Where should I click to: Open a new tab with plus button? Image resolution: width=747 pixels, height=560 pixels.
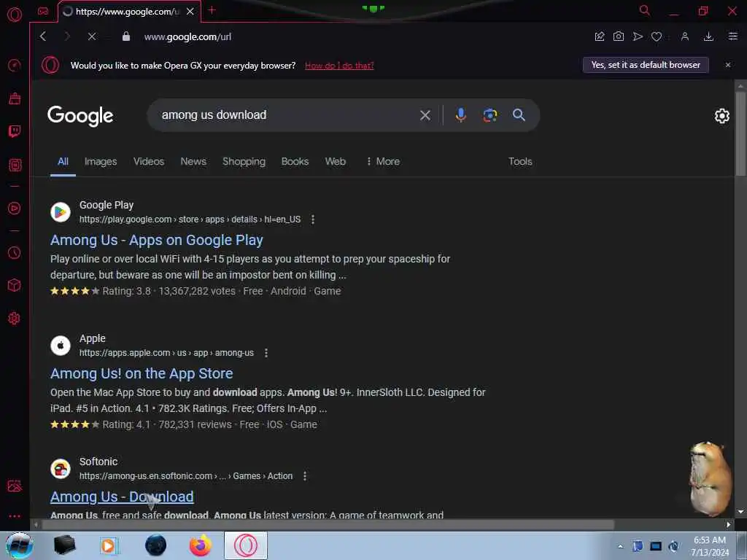[x=212, y=10]
